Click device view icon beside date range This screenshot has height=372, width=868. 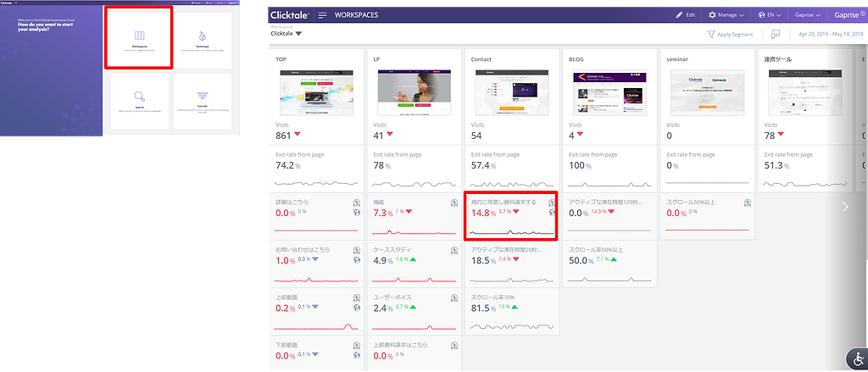click(776, 35)
